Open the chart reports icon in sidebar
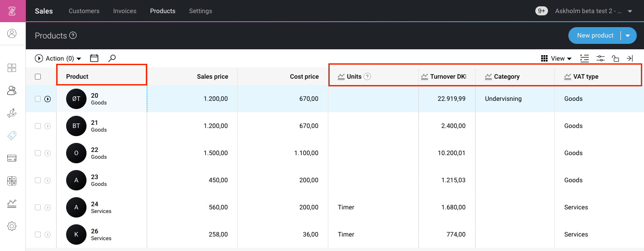Viewport: 644px width, 251px height. pyautogui.click(x=12, y=204)
